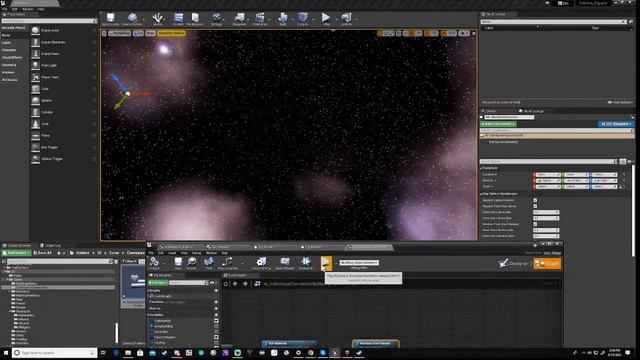Viewport: 640px width, 360px height.
Task: Click the Graph mode button
Action: [547, 264]
